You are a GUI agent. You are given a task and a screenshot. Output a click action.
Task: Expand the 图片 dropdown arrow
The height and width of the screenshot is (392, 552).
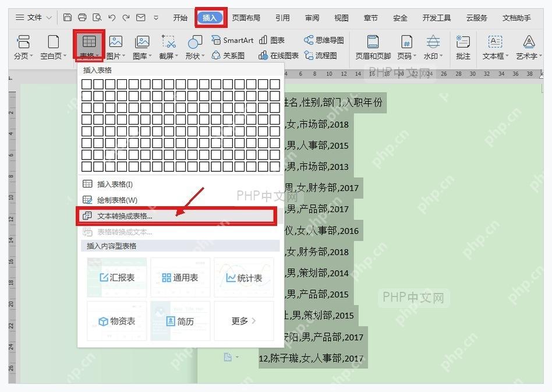coord(123,56)
